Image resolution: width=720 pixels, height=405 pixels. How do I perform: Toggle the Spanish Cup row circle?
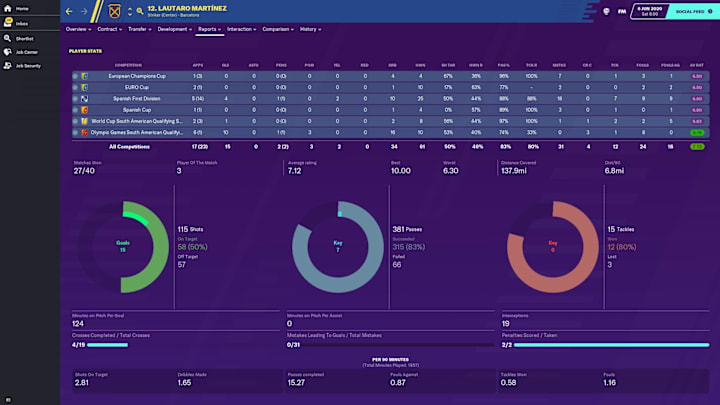75,110
